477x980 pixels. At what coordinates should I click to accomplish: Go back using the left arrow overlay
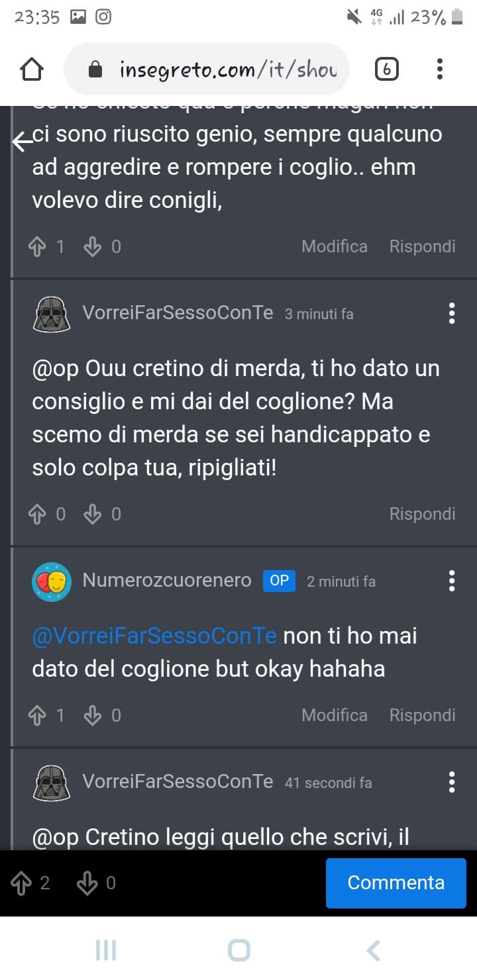pos(22,142)
